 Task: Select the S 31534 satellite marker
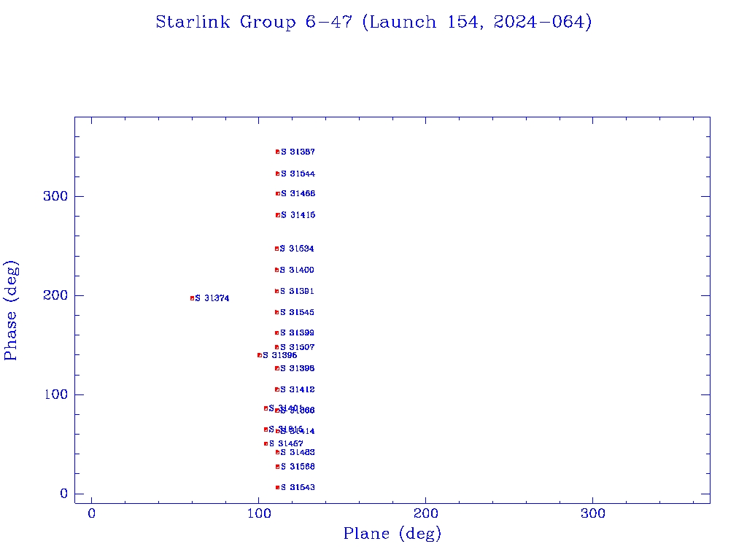pyautogui.click(x=276, y=249)
